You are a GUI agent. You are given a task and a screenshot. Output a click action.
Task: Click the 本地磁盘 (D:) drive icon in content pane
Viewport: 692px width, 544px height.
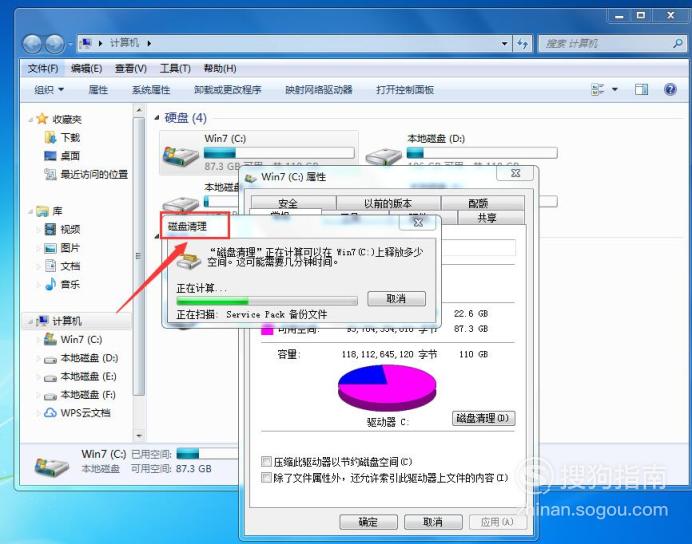(384, 156)
